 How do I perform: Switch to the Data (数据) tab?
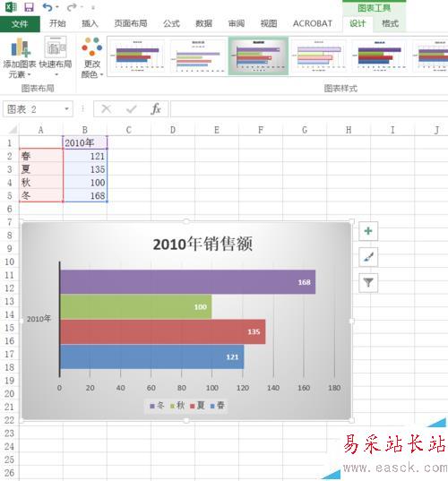point(203,23)
